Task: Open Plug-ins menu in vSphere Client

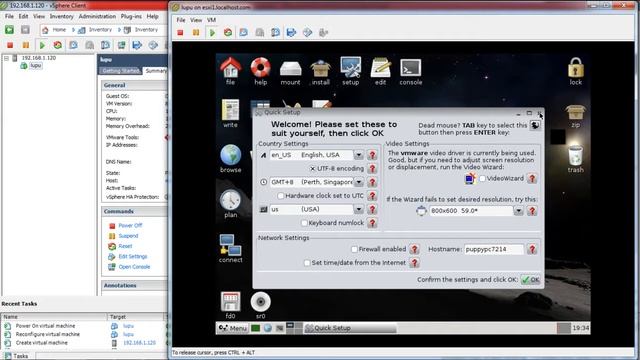Action: coord(131,16)
